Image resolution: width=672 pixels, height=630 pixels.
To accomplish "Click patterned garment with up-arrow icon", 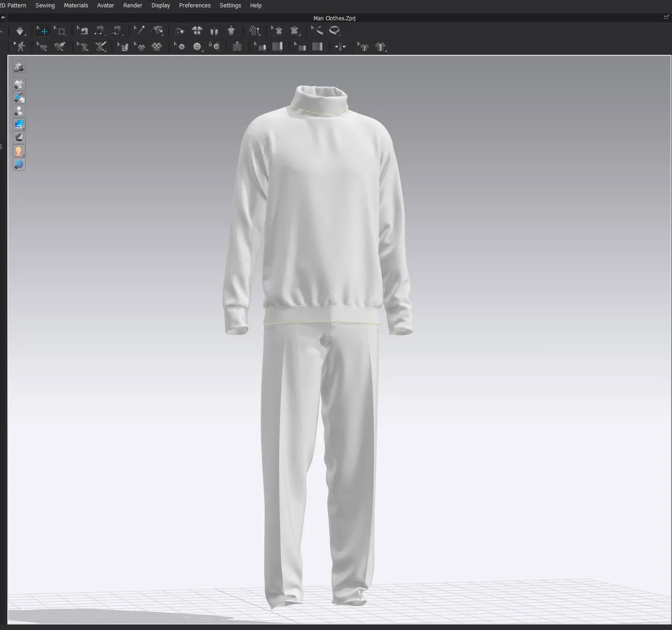I will [255, 31].
